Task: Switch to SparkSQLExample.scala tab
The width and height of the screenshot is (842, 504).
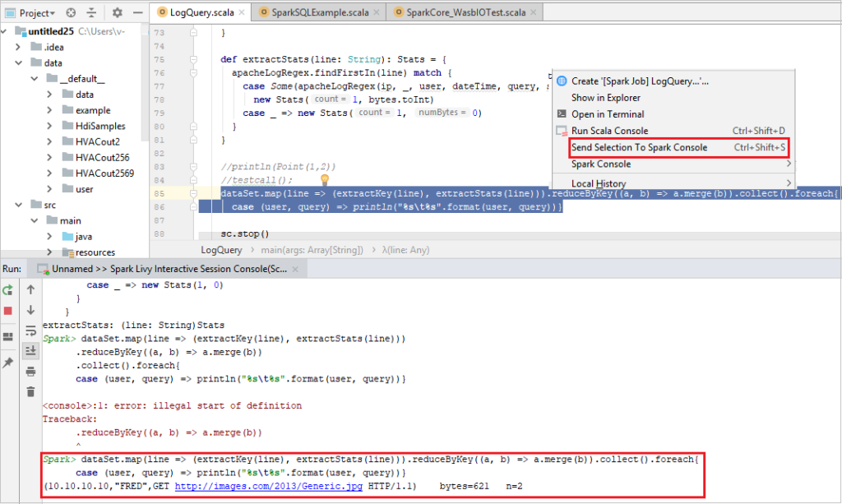Action: click(x=322, y=12)
